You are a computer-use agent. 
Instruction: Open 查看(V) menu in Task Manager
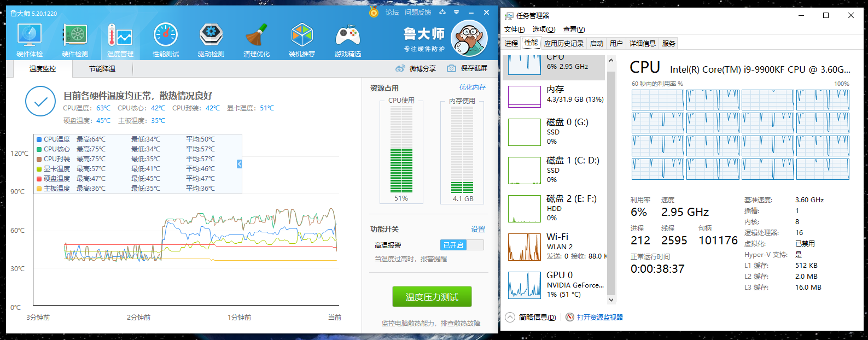point(574,30)
